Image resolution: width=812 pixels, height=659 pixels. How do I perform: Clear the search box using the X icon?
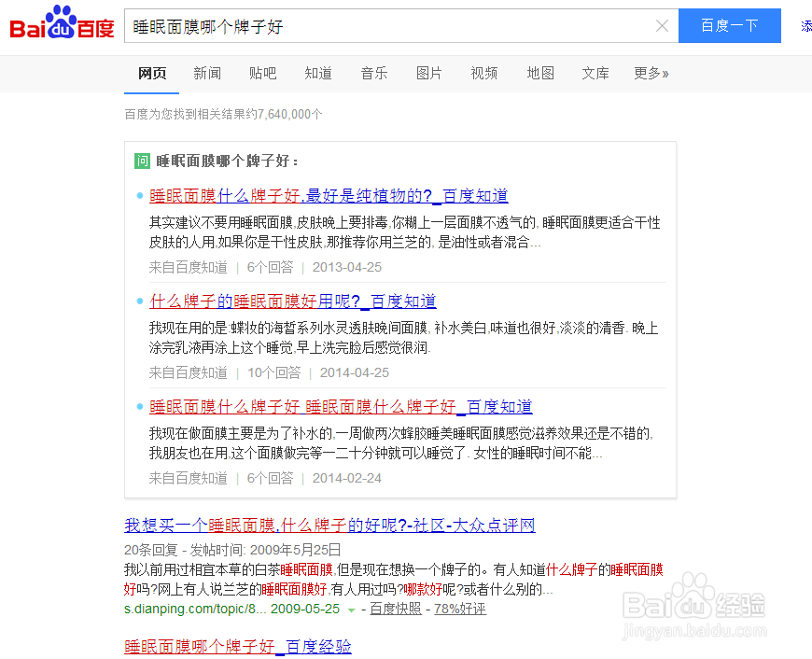click(x=663, y=26)
